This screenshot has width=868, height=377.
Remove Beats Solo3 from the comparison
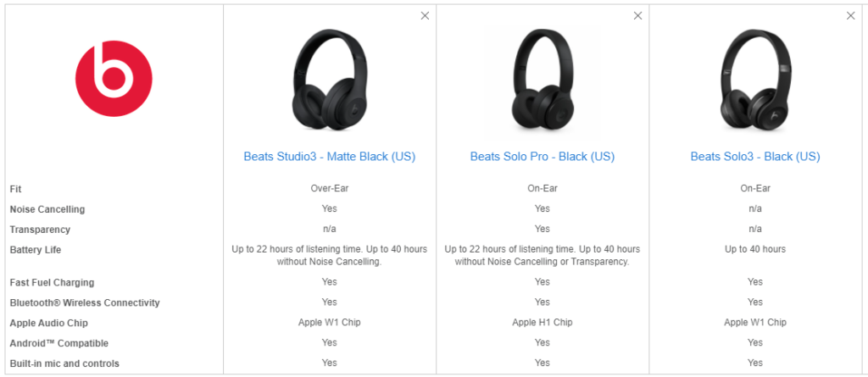pyautogui.click(x=851, y=16)
